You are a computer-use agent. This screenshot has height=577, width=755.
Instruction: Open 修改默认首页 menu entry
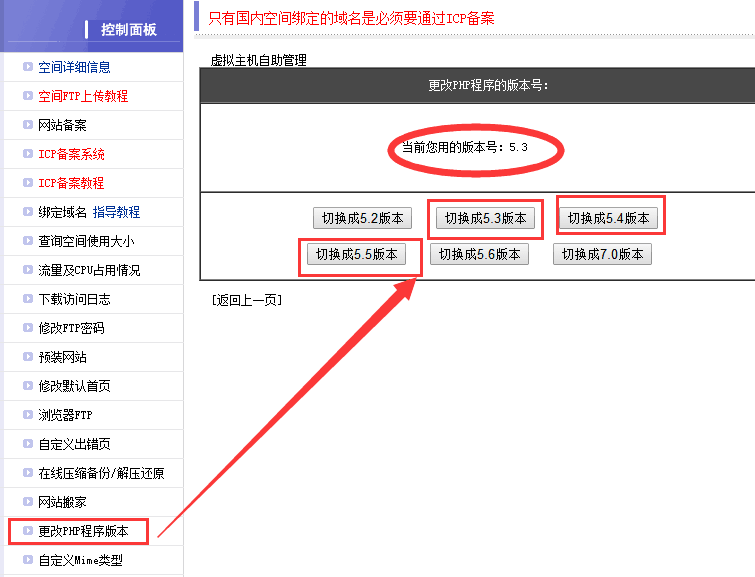coord(74,386)
